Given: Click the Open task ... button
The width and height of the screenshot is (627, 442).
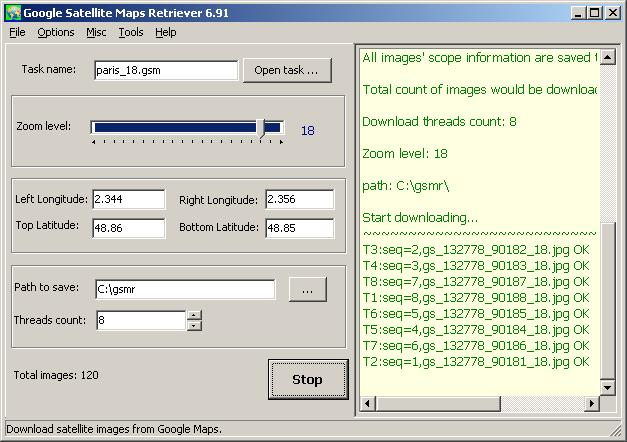Looking at the screenshot, I should pyautogui.click(x=287, y=70).
